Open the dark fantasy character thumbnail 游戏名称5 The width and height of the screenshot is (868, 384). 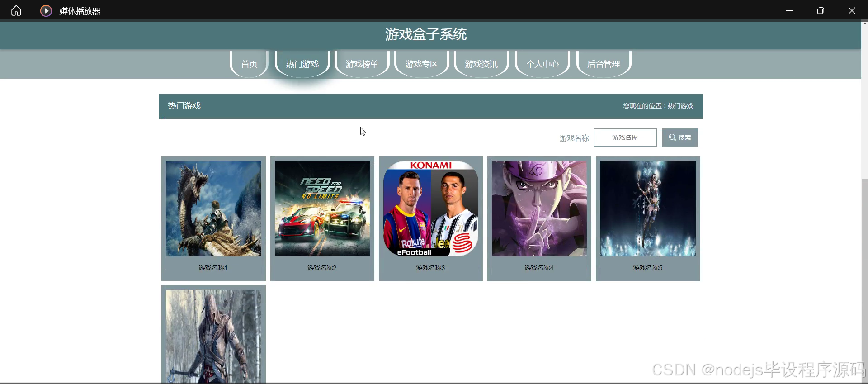click(x=648, y=209)
